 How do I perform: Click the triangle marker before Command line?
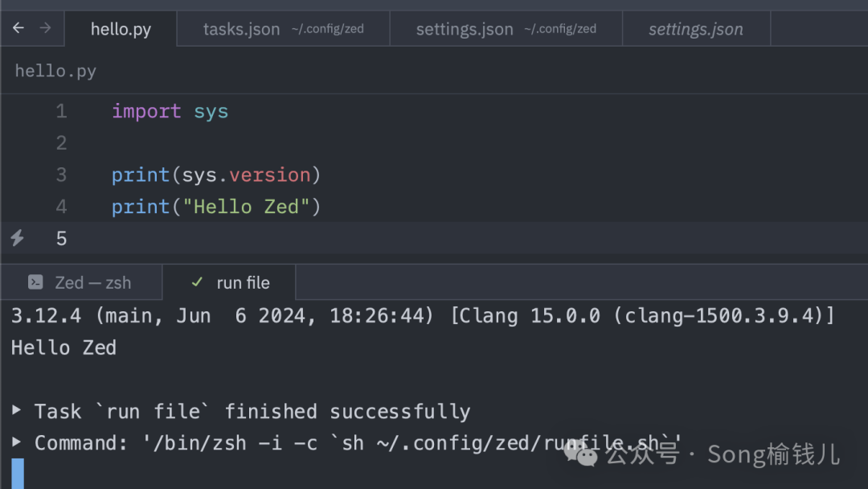pyautogui.click(x=17, y=442)
